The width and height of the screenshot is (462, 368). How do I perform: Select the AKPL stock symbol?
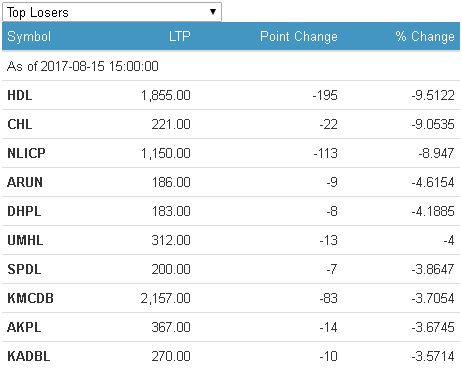(24, 327)
